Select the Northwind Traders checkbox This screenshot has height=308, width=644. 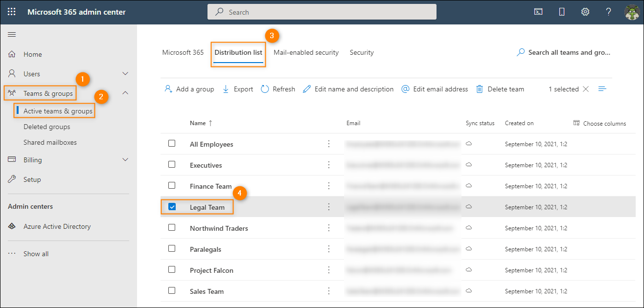(x=172, y=227)
